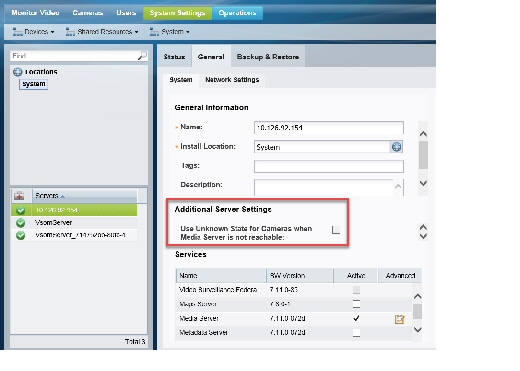Click the Services Name column header
The height and width of the screenshot is (371, 520).
click(x=221, y=276)
